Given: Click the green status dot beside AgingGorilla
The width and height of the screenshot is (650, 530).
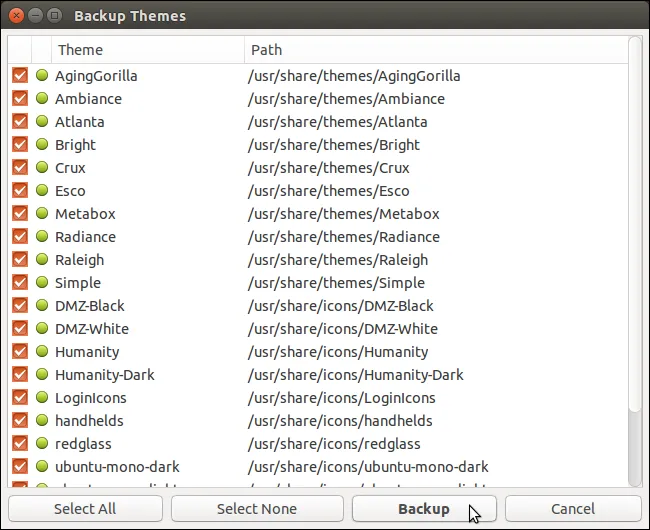Looking at the screenshot, I should tap(42, 75).
